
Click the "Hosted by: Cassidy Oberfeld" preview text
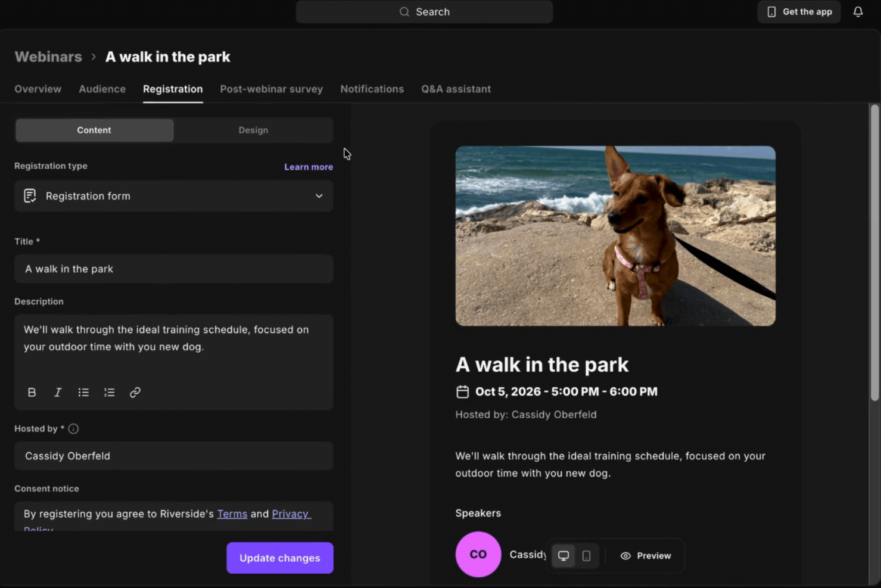click(526, 415)
